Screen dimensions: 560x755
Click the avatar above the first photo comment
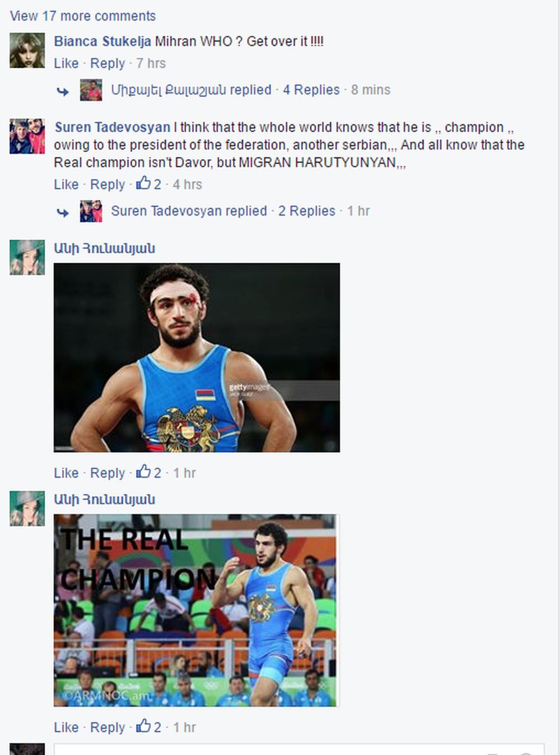pos(27,258)
